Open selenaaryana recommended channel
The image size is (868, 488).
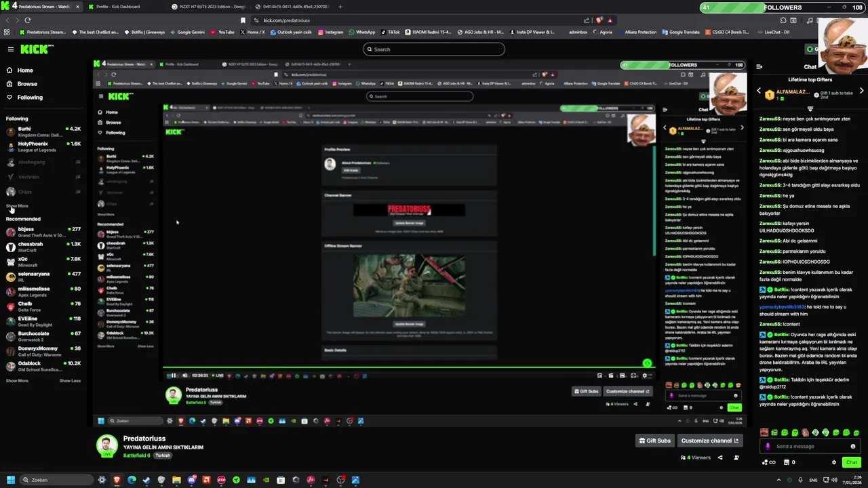(x=43, y=277)
